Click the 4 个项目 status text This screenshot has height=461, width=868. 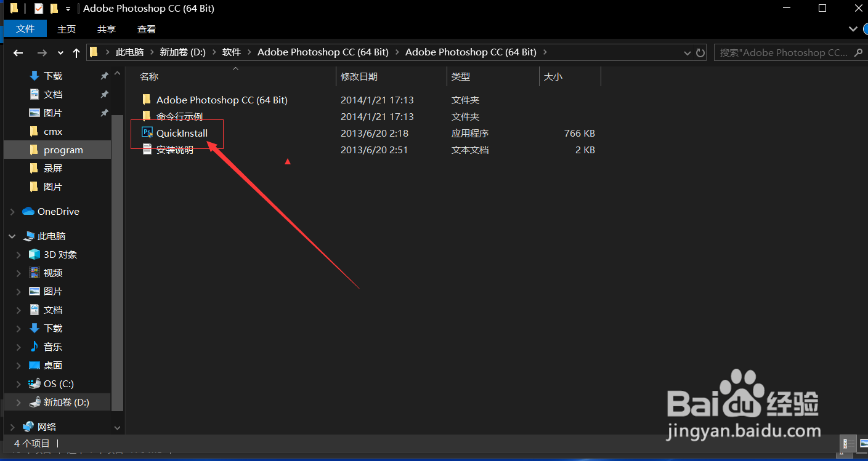pos(32,443)
